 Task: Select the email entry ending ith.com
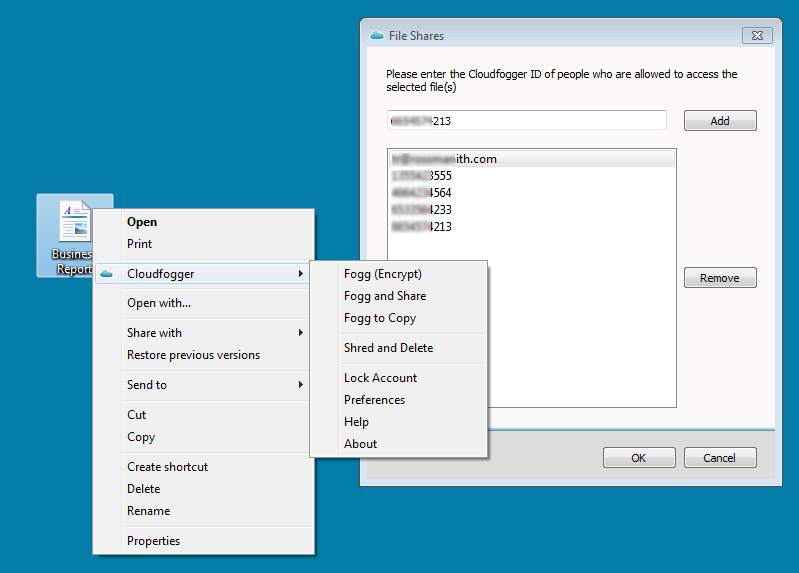tap(531, 159)
